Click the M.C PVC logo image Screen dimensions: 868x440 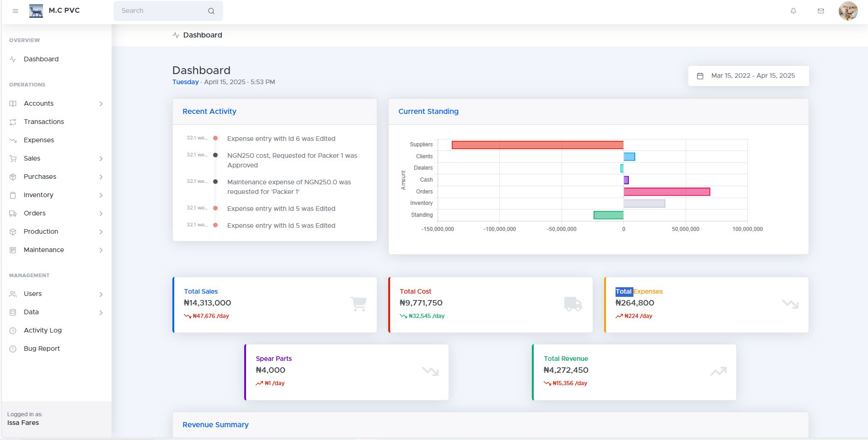pyautogui.click(x=36, y=11)
